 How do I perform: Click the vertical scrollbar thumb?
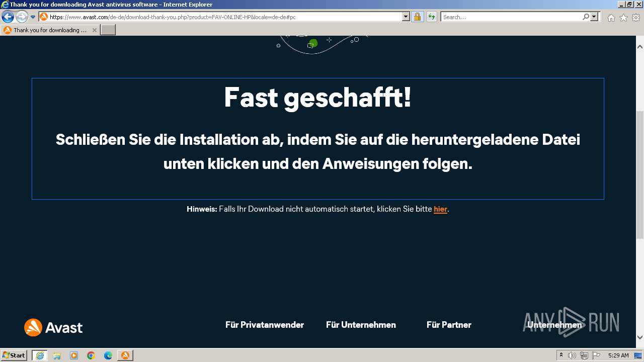[640, 174]
